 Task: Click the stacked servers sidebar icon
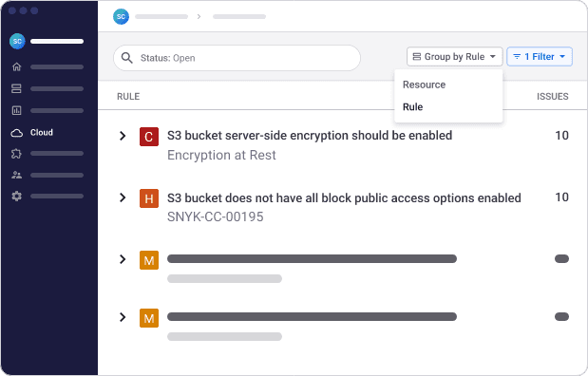pos(16,88)
